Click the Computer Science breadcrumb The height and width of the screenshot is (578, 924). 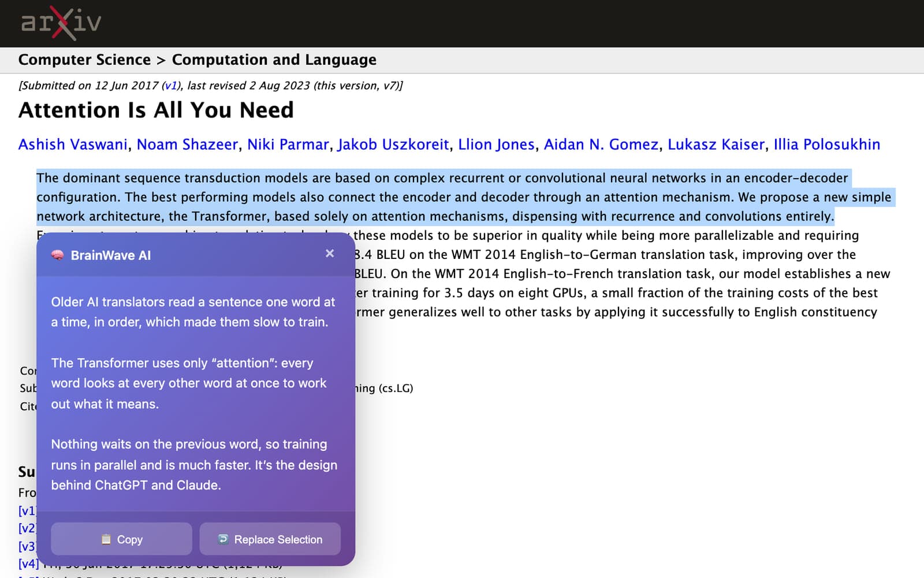[84, 60]
